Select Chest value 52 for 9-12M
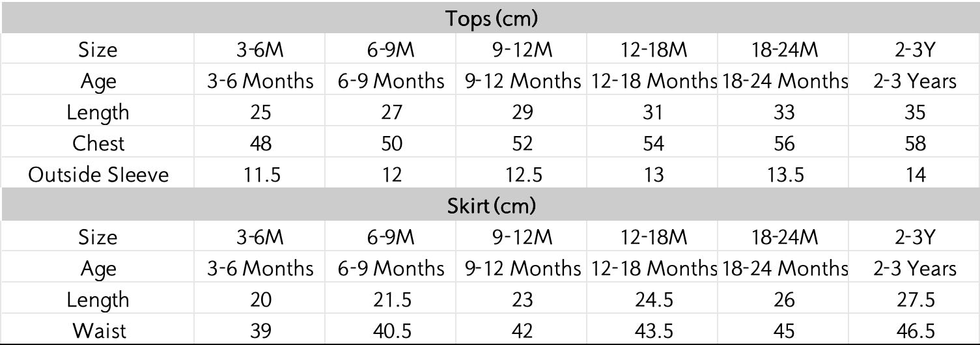Image resolution: width=980 pixels, height=345 pixels. pos(522,143)
